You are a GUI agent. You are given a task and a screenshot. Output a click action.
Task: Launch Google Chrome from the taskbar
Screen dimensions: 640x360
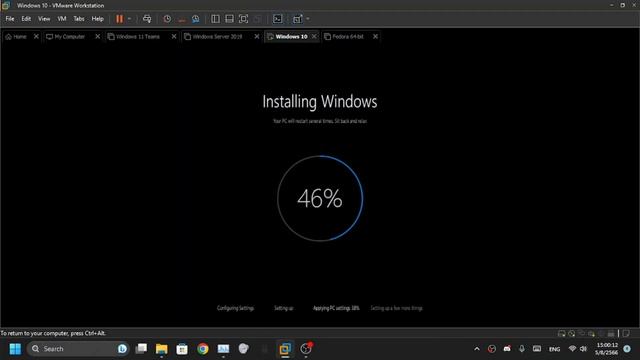pyautogui.click(x=203, y=349)
